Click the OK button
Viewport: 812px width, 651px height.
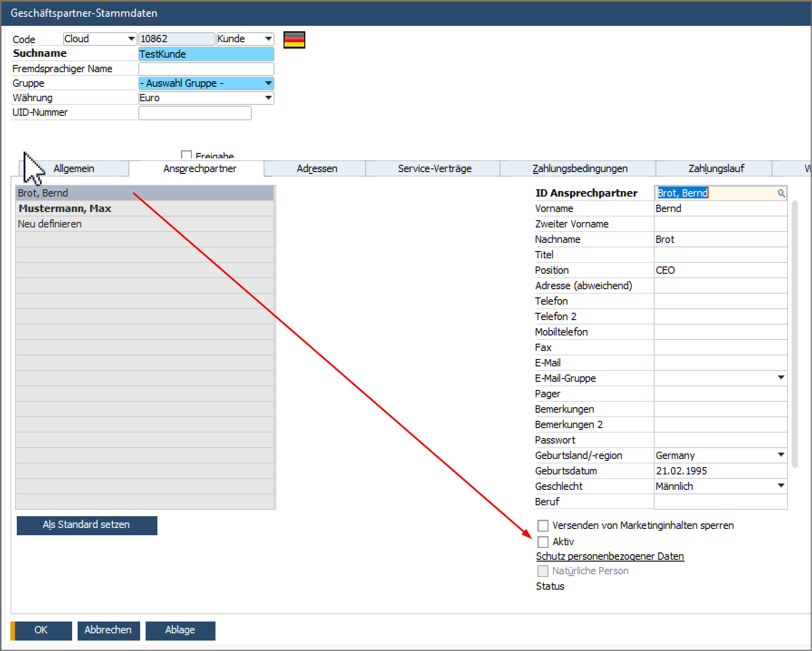pos(41,630)
